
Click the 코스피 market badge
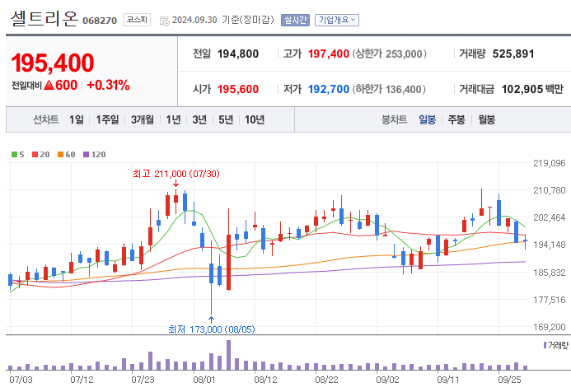click(137, 20)
